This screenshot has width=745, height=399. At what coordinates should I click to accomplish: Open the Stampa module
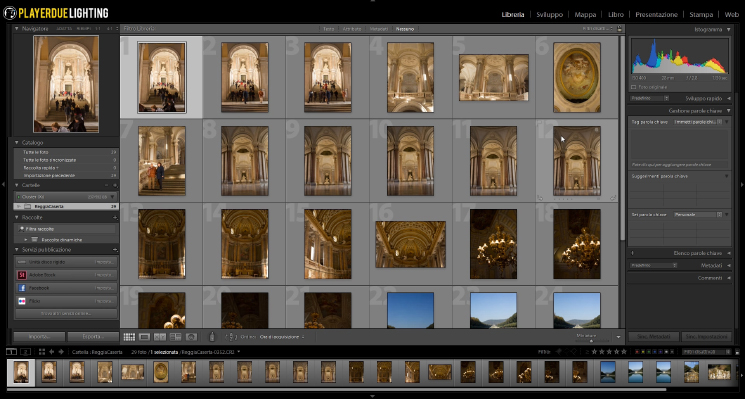(701, 14)
